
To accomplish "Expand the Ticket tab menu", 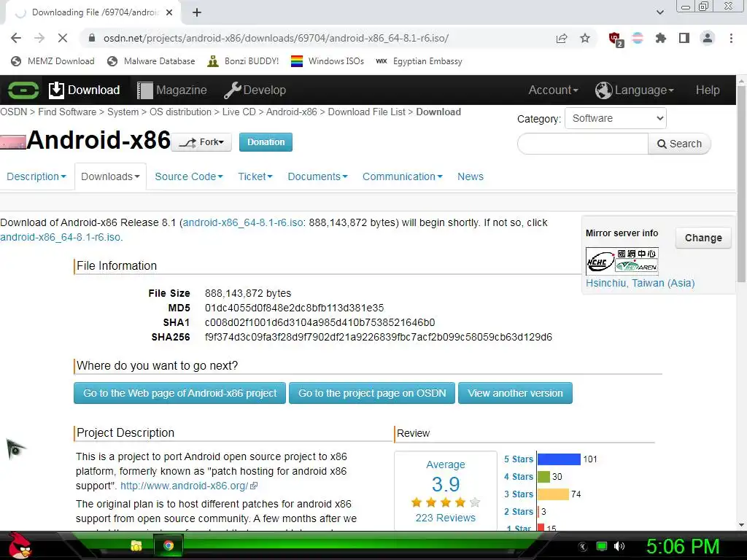I will [x=255, y=176].
